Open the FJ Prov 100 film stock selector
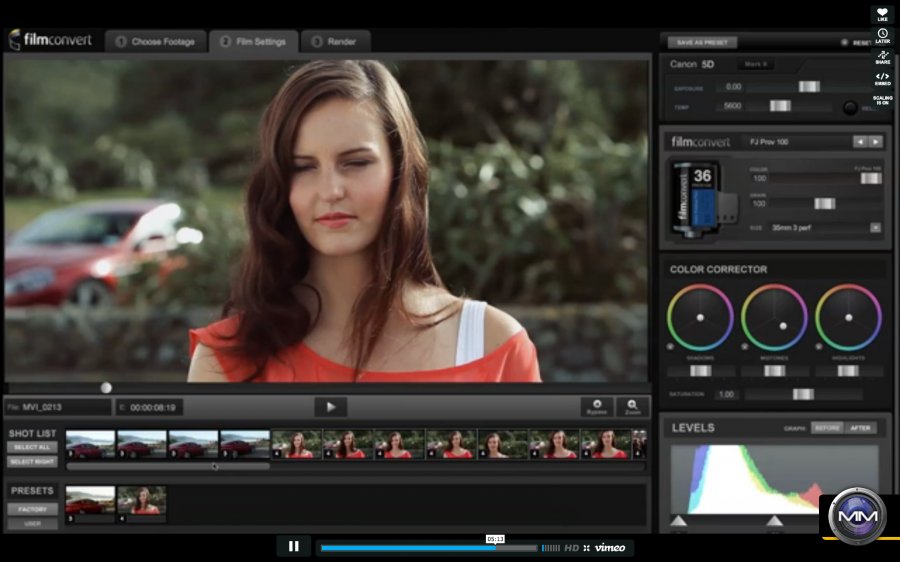Screen dimensions: 900x562 795,142
